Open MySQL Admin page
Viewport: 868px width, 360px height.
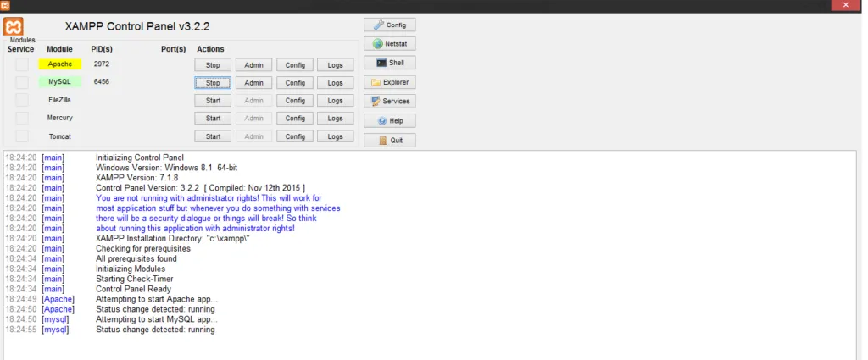(254, 82)
